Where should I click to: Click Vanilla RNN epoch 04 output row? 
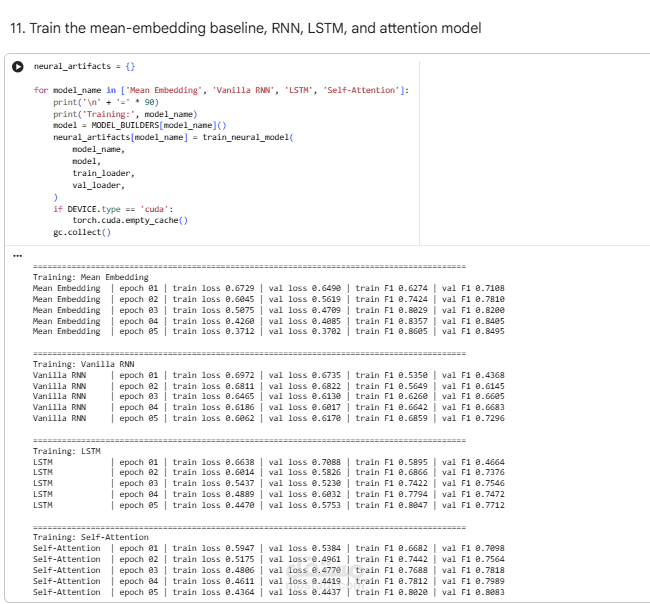(x=269, y=407)
